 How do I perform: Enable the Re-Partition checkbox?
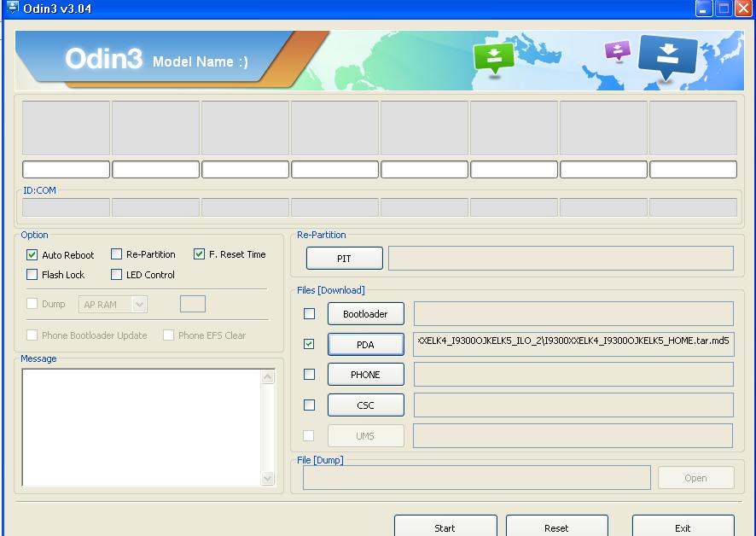116,254
